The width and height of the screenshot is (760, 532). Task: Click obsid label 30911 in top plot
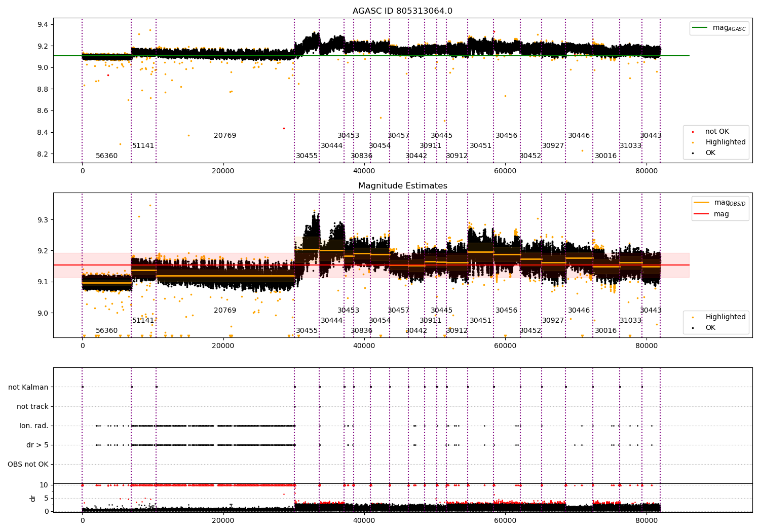coord(430,146)
